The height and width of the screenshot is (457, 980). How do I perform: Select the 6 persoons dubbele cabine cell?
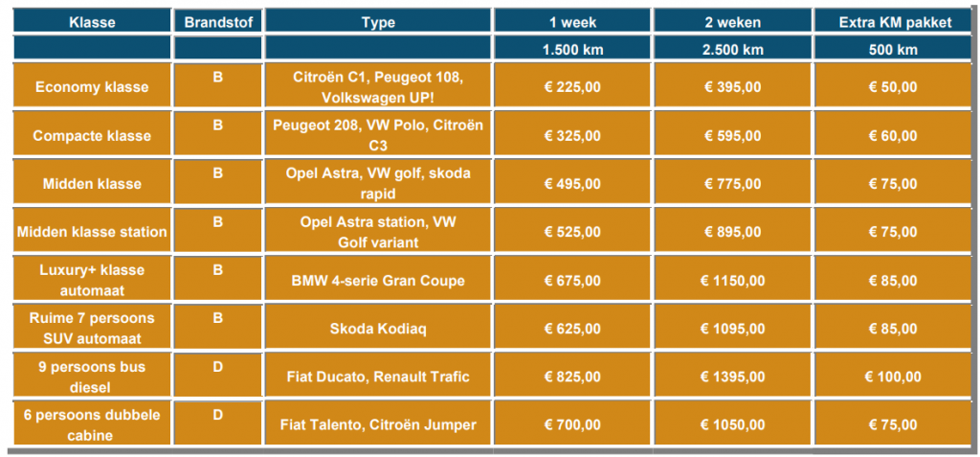point(92,424)
